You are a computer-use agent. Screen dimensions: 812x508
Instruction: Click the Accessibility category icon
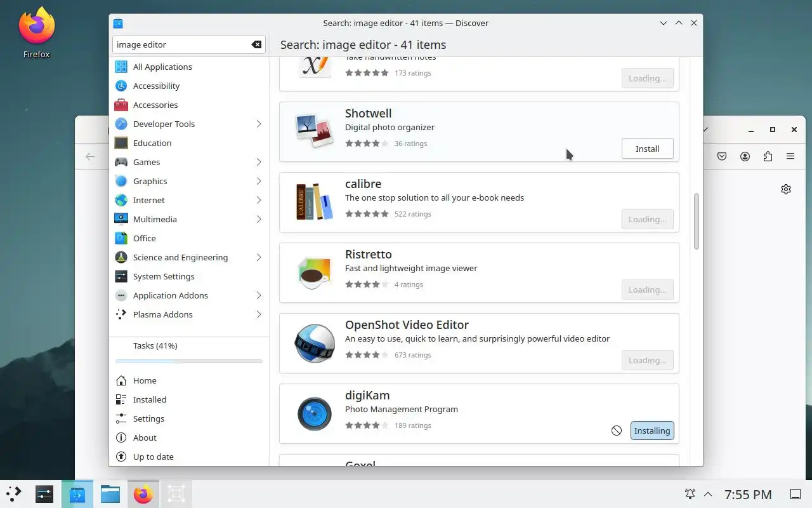(x=121, y=86)
